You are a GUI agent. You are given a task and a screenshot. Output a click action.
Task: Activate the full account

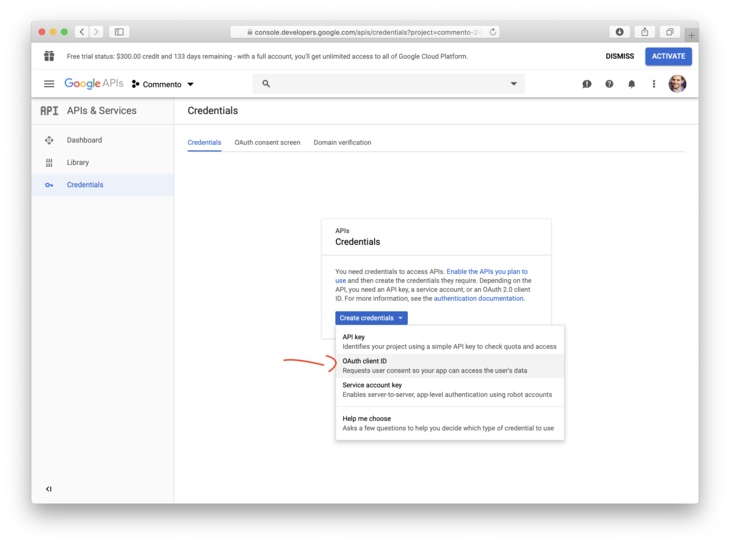click(669, 56)
